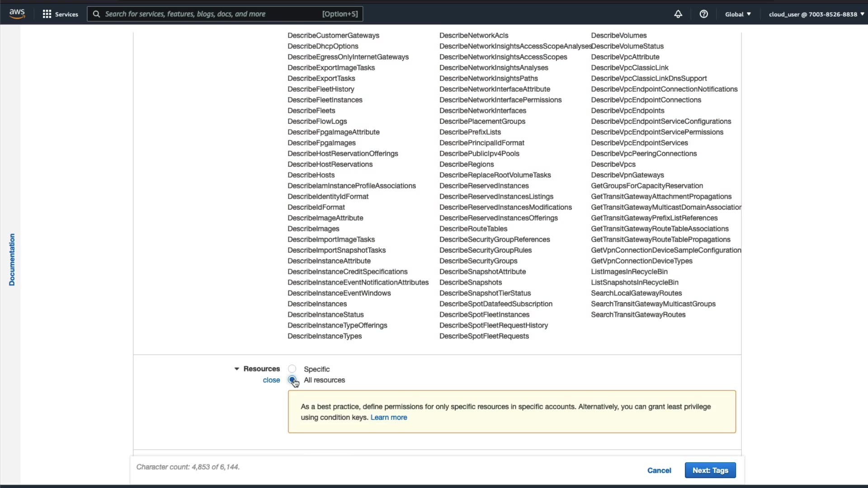Click the search magnifier icon
868x488 pixels.
pos(96,14)
